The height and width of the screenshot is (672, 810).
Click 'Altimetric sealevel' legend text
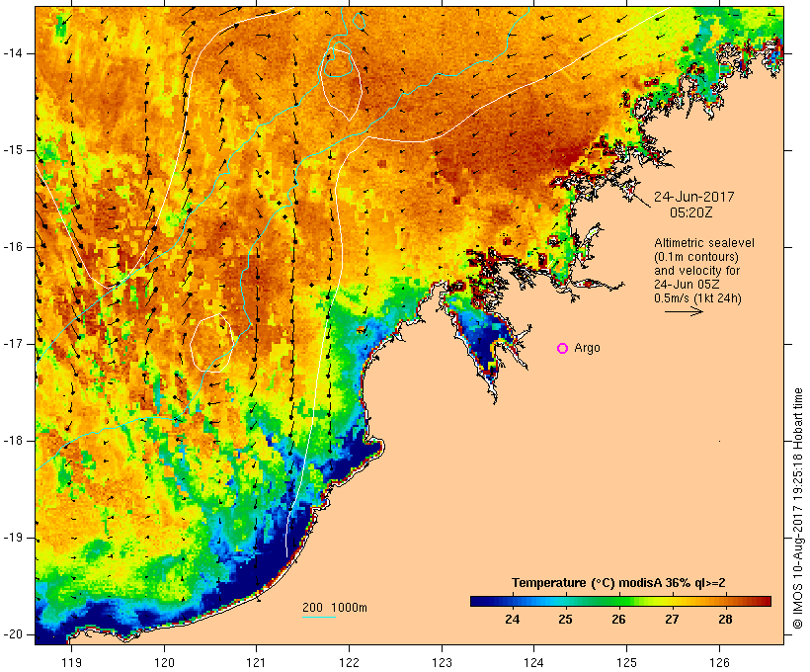704,243
